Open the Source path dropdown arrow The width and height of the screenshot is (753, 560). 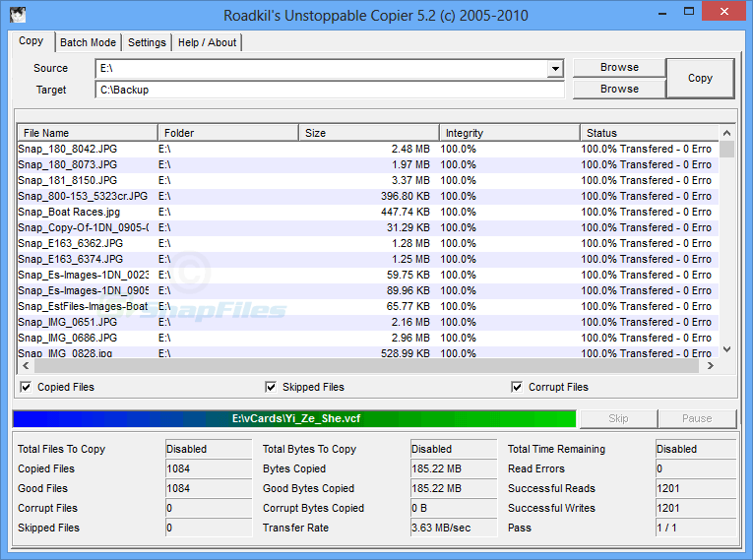555,69
